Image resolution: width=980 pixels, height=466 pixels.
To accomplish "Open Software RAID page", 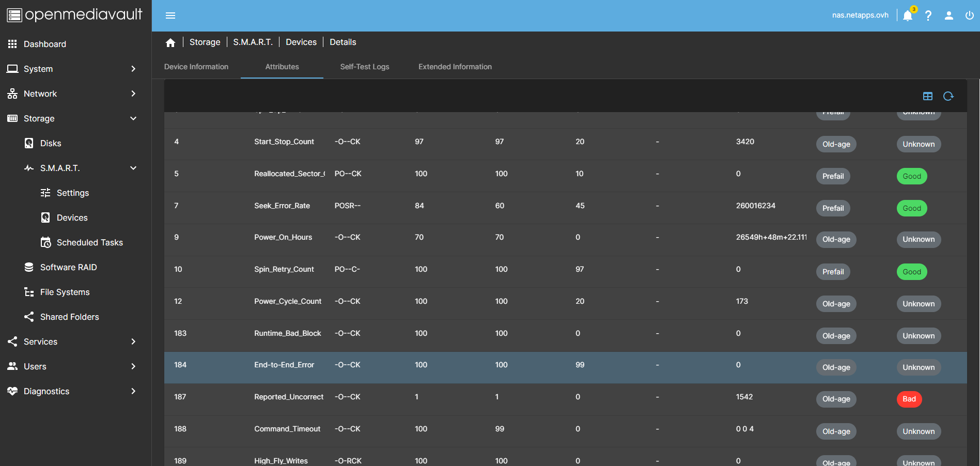I will click(68, 267).
